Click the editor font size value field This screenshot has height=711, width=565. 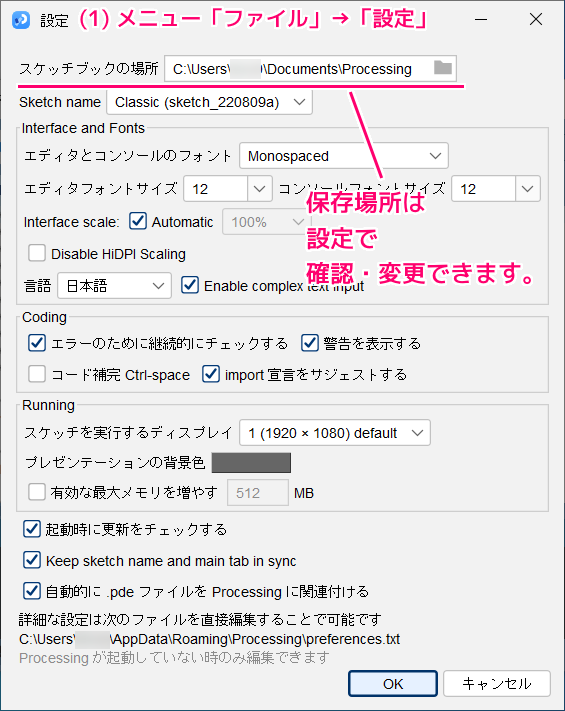click(x=216, y=189)
